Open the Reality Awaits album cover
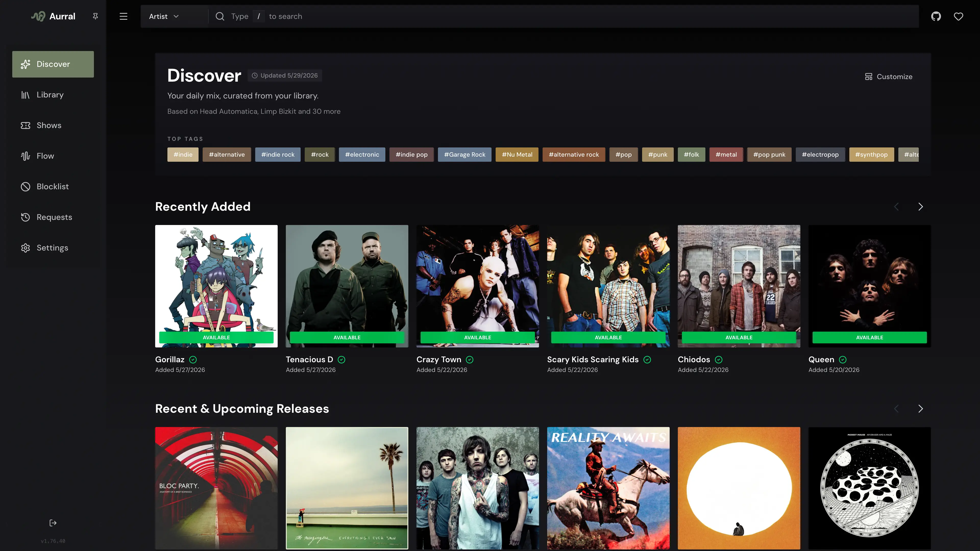The height and width of the screenshot is (551, 980). [x=608, y=488]
